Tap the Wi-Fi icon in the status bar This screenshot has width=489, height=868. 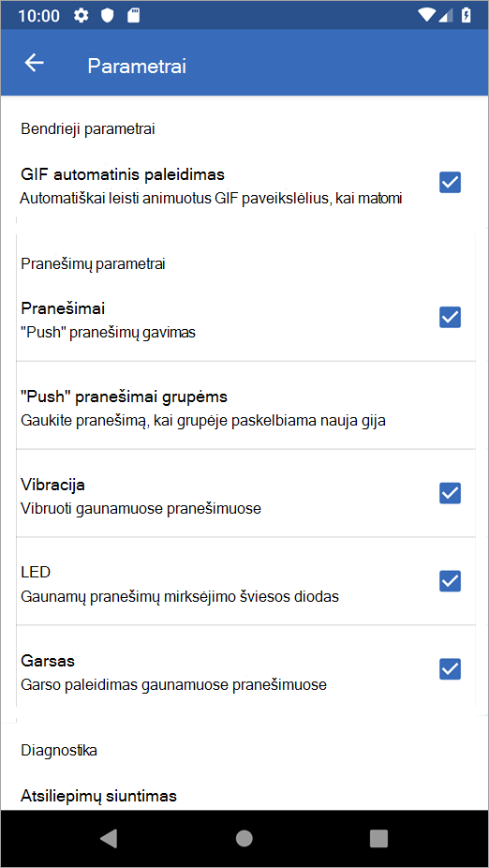[x=427, y=15]
